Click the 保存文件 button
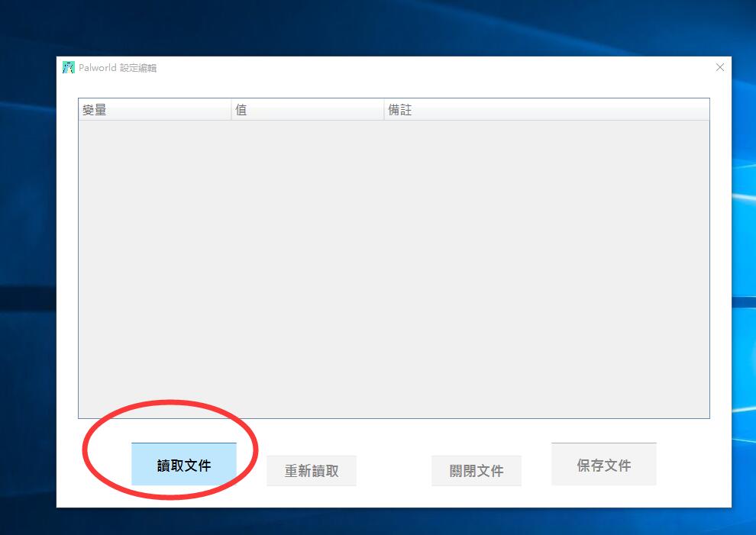This screenshot has width=756, height=535. (x=603, y=464)
